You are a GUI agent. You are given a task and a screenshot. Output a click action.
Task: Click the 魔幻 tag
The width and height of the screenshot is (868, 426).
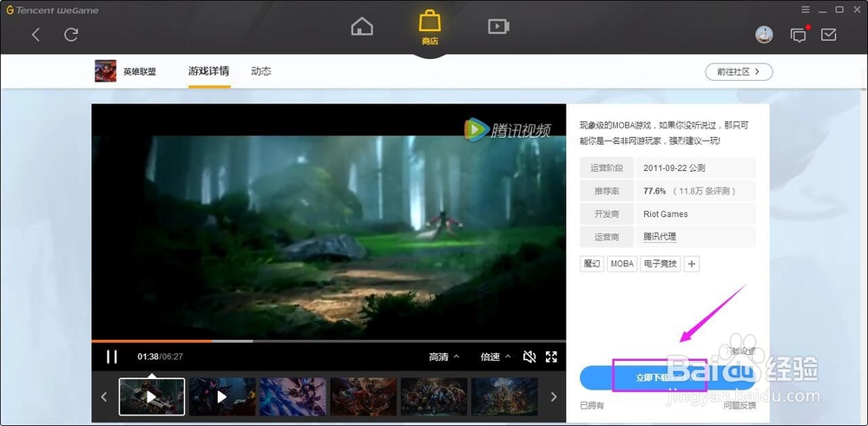tap(592, 264)
